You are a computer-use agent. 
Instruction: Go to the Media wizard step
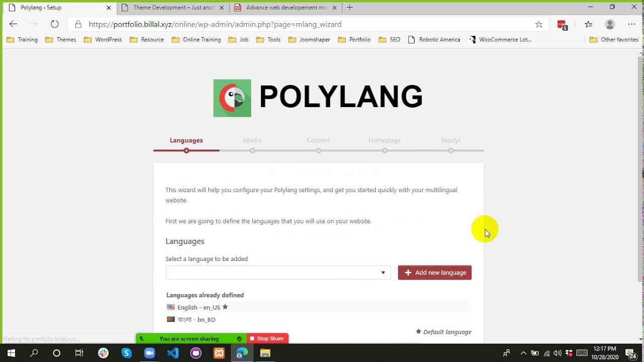[x=253, y=144]
